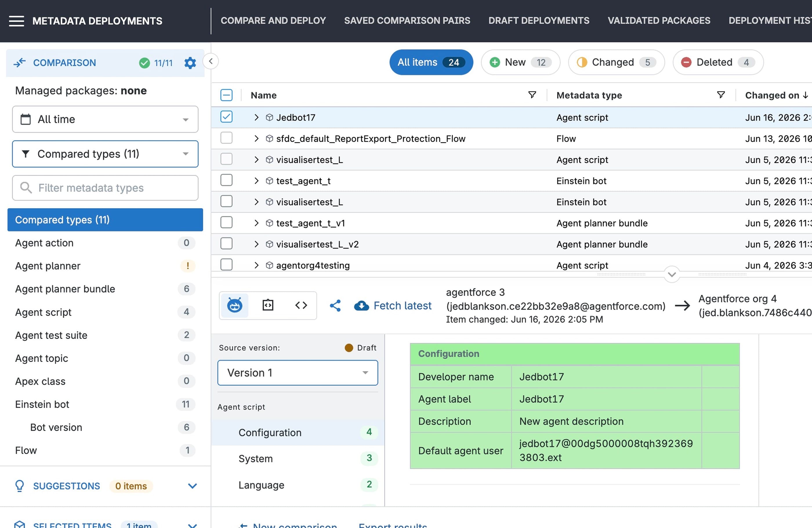Open comparison settings gear
The width and height of the screenshot is (812, 528).
pyautogui.click(x=190, y=63)
